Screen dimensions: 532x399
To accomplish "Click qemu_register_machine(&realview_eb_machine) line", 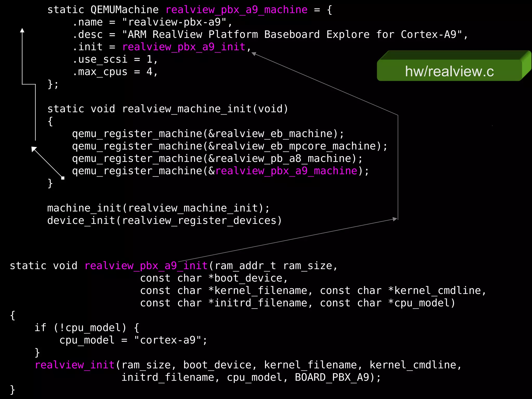I will point(208,134).
